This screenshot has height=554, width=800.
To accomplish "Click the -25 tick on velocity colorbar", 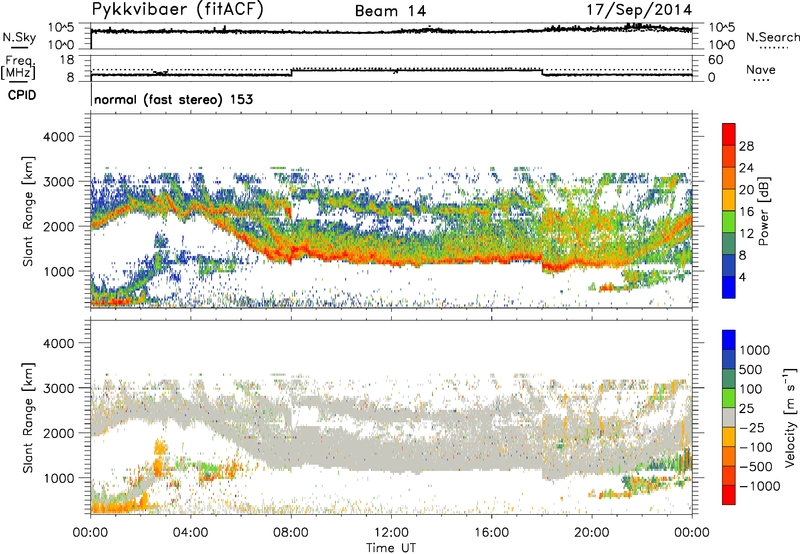I will pos(753,427).
